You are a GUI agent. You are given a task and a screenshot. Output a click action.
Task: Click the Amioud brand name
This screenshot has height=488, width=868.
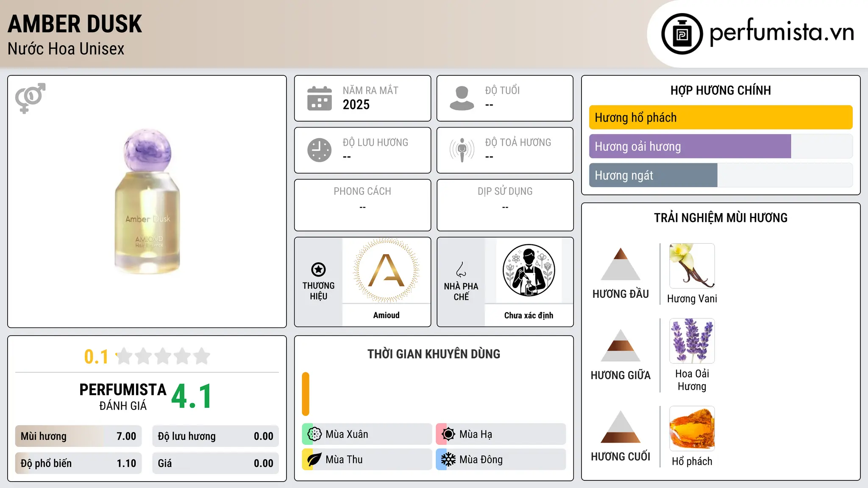[386, 315]
